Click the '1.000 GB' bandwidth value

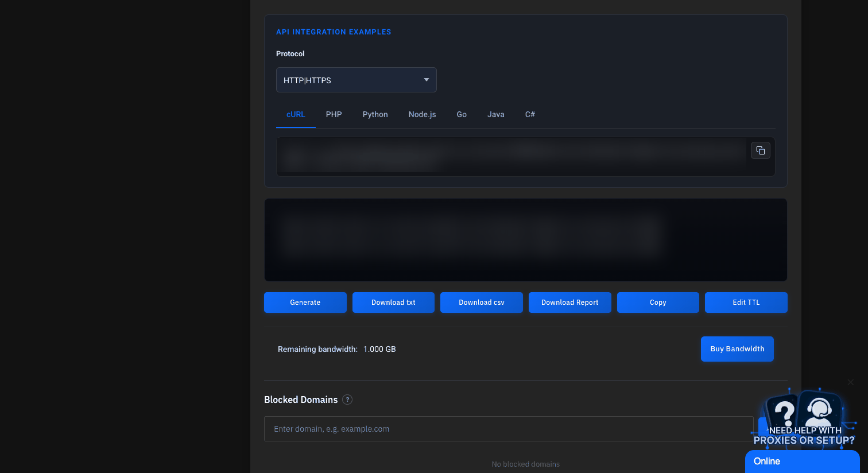click(379, 349)
